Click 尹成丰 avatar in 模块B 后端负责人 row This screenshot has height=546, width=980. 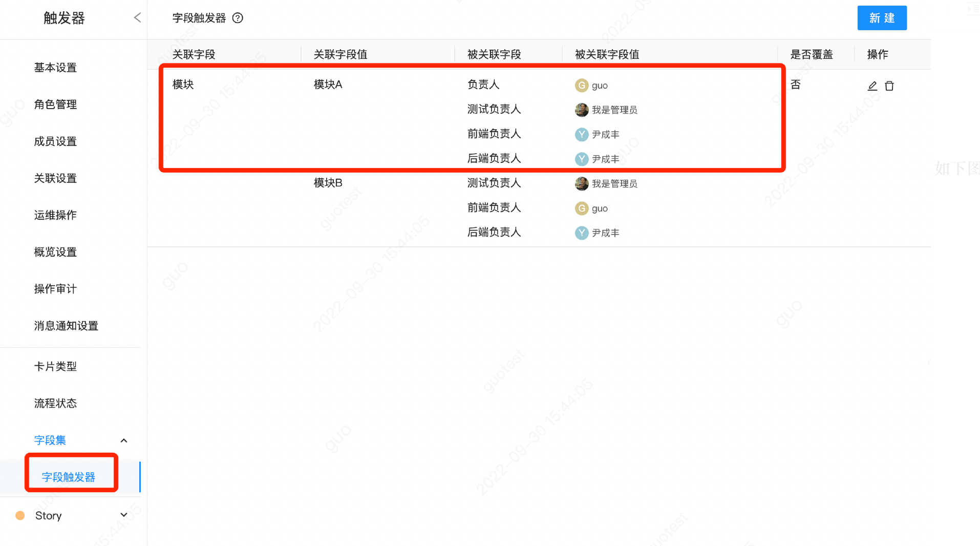(582, 233)
